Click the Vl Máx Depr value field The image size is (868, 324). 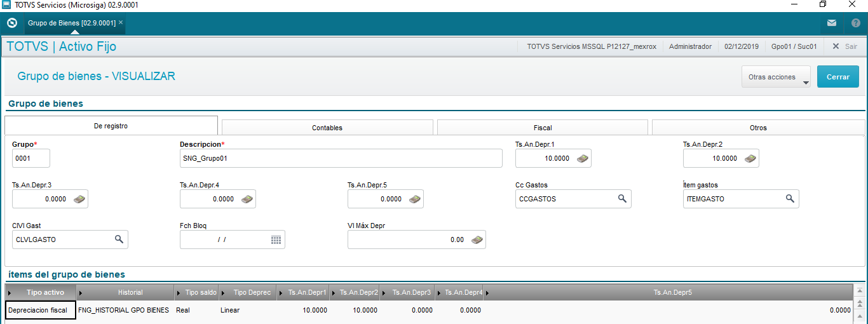click(417, 240)
